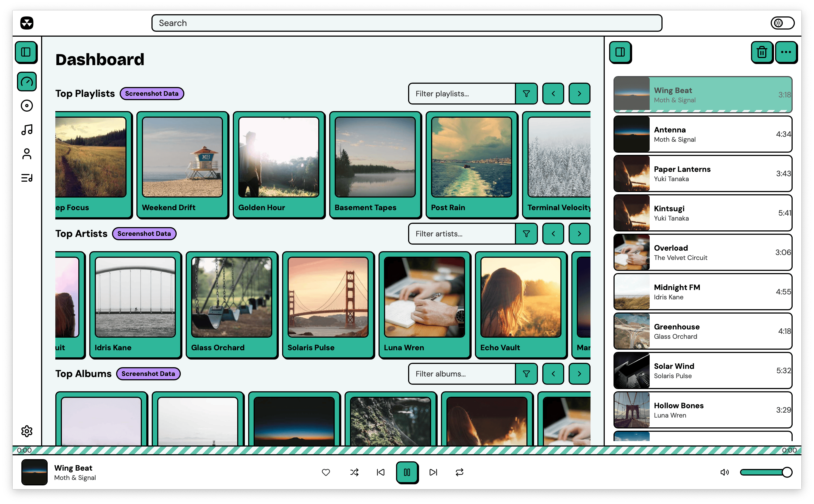
Task: Go to songs via music note icon
Action: point(27,130)
